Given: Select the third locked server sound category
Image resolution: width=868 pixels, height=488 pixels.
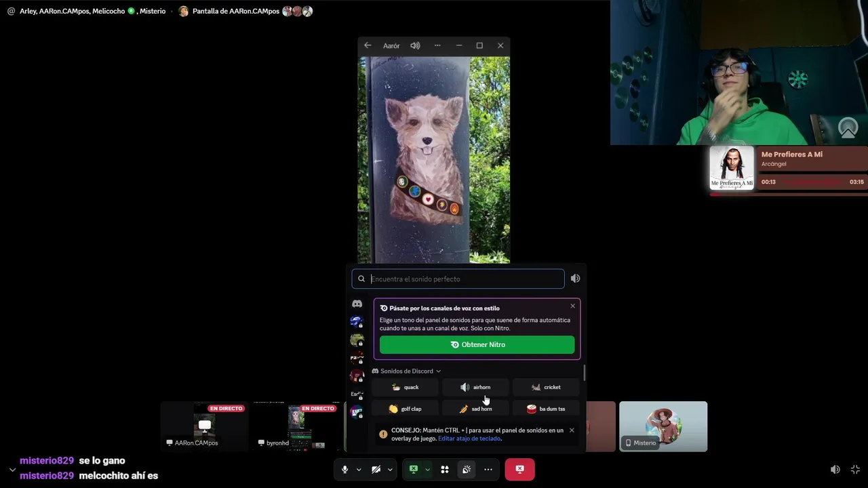Looking at the screenshot, I should point(357,358).
